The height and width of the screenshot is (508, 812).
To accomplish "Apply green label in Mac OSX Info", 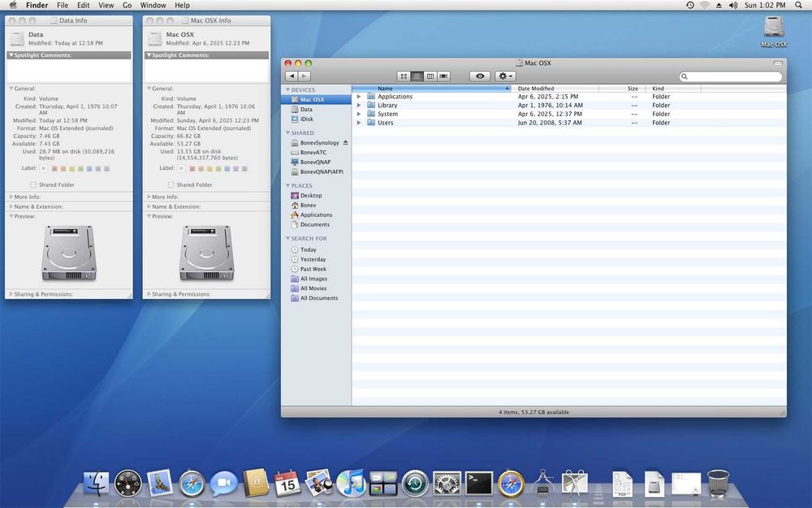I will 218,168.
